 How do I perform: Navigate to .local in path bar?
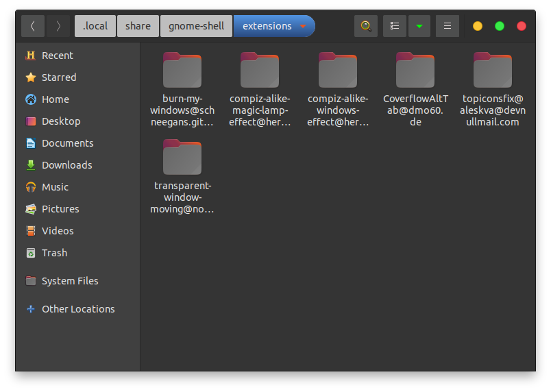[95, 26]
